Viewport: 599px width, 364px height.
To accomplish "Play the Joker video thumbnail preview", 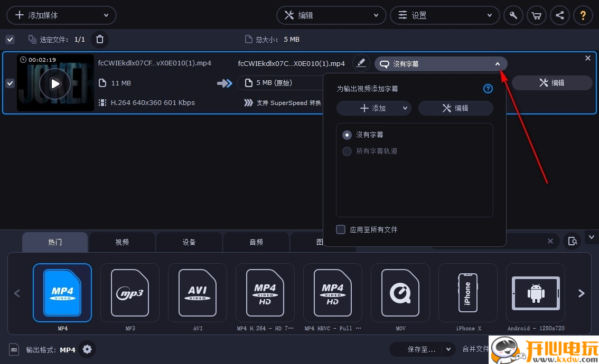I will click(55, 83).
